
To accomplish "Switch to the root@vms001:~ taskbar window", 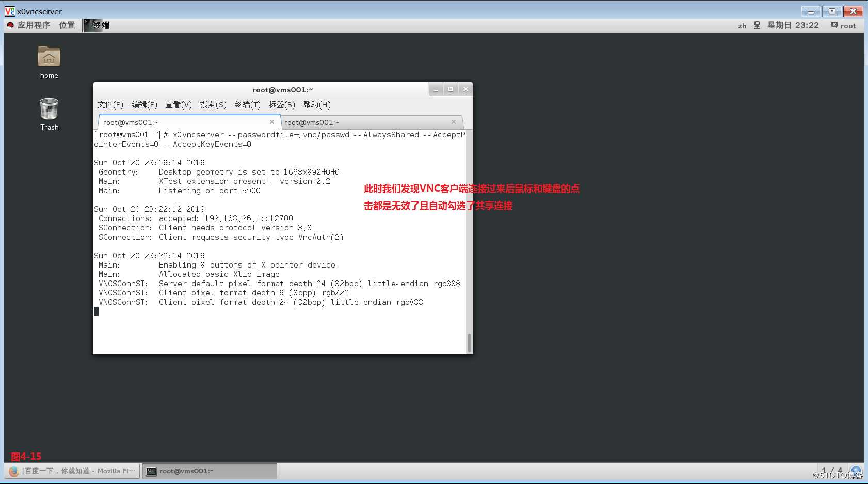I will click(x=210, y=471).
